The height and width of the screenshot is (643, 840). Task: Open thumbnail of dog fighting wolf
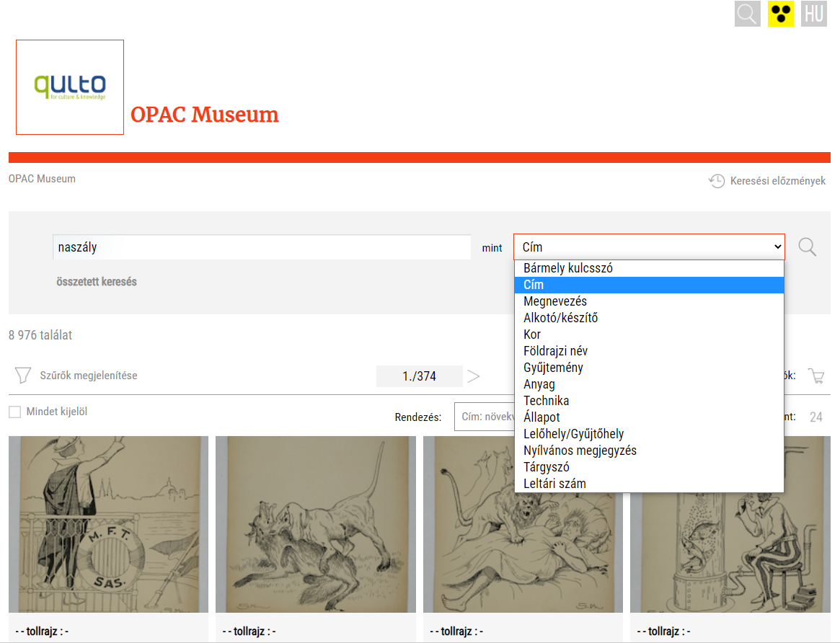click(x=316, y=524)
